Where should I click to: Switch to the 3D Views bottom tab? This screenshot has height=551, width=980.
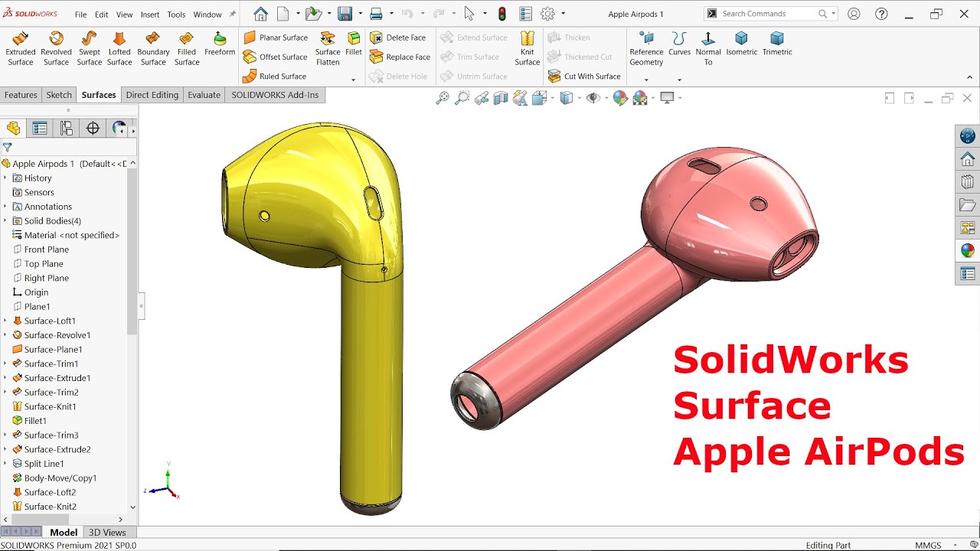(107, 533)
